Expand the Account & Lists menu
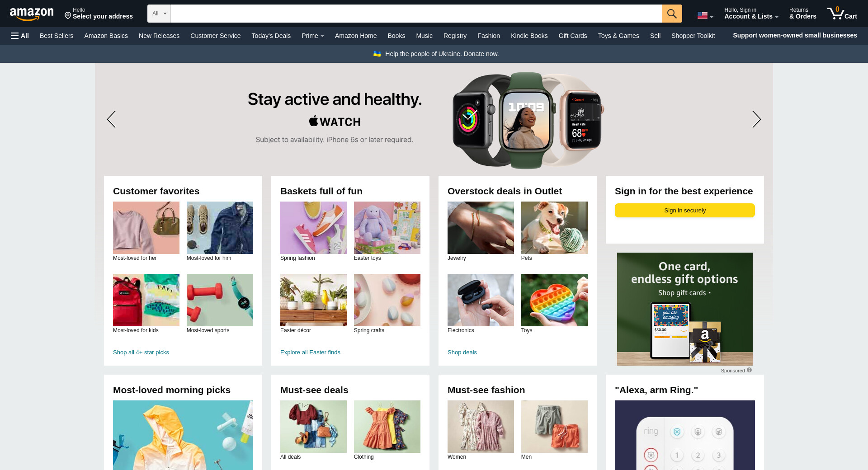868x470 pixels. tap(751, 14)
